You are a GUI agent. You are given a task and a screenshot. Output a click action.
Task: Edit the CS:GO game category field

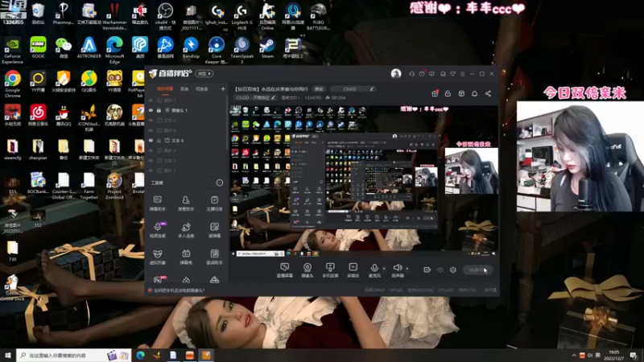(353, 88)
